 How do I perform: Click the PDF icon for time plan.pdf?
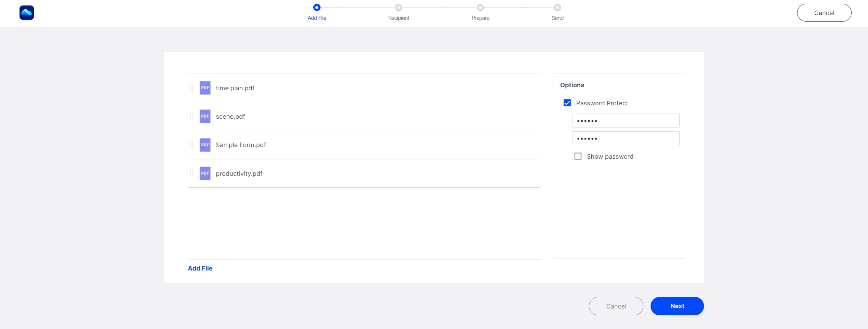tap(205, 88)
